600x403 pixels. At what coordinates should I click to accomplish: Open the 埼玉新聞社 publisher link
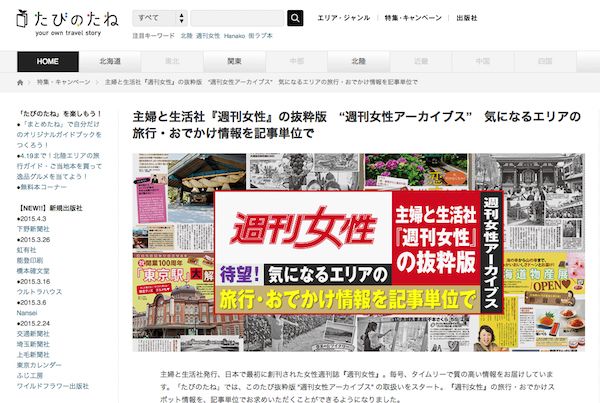[33, 344]
